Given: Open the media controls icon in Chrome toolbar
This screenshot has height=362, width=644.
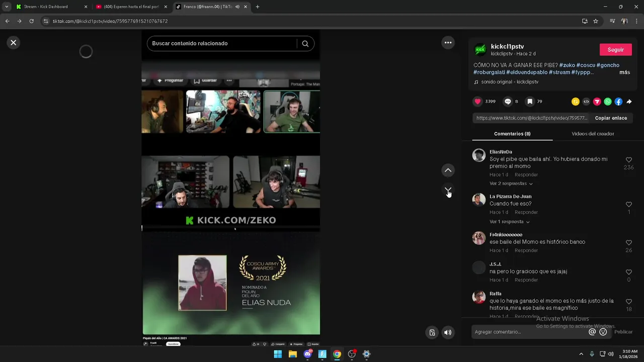Looking at the screenshot, I should click(x=612, y=21).
